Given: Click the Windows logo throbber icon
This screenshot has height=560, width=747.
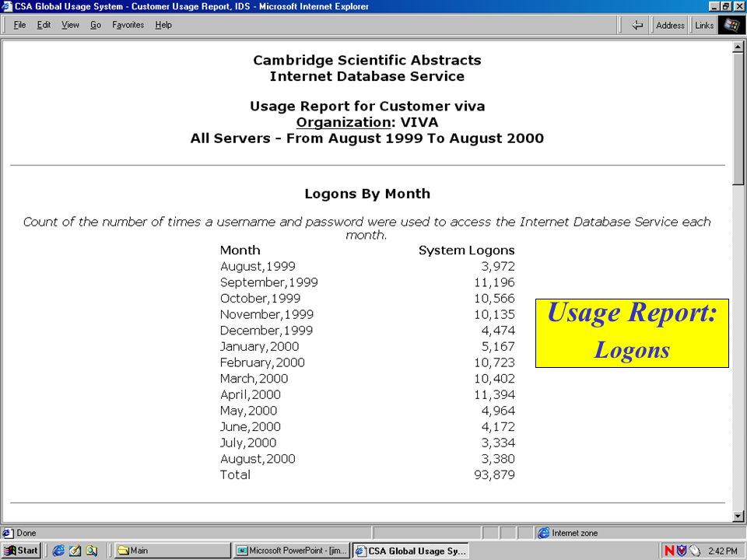Looking at the screenshot, I should tap(731, 25).
